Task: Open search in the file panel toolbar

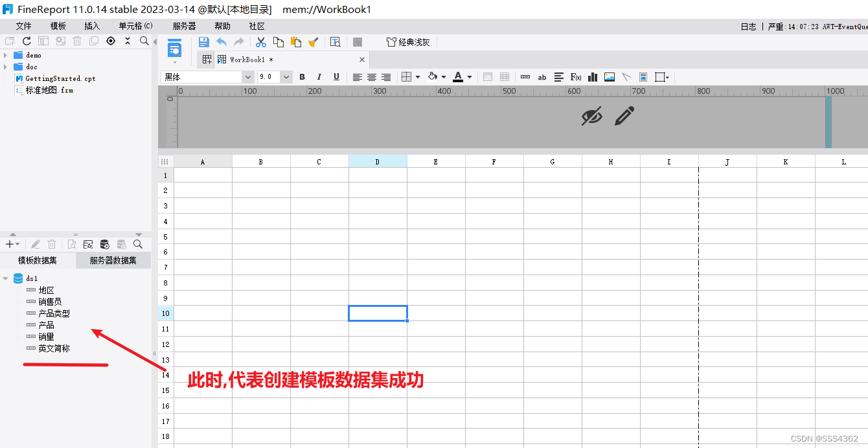Action: [144, 41]
